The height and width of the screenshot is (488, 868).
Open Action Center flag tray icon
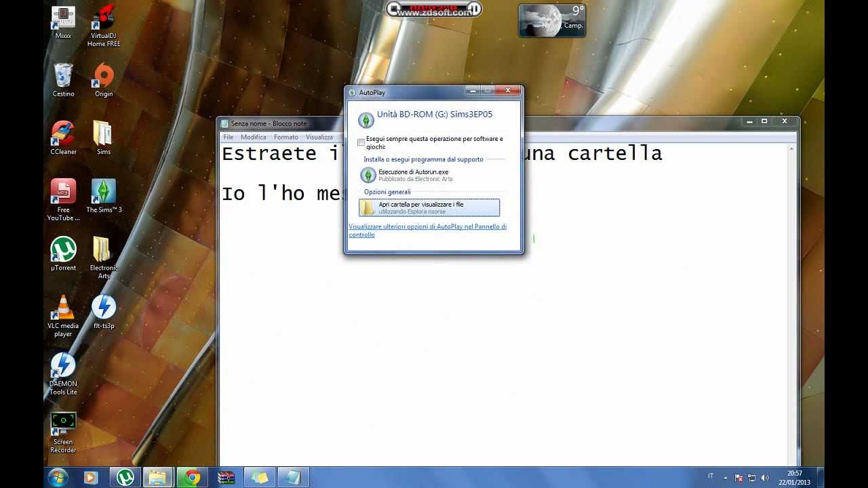pos(739,478)
